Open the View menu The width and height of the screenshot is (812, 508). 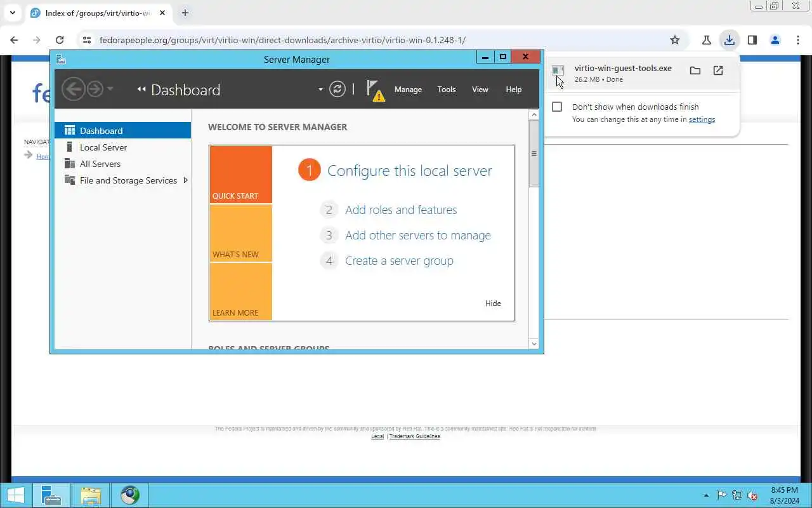(480, 90)
